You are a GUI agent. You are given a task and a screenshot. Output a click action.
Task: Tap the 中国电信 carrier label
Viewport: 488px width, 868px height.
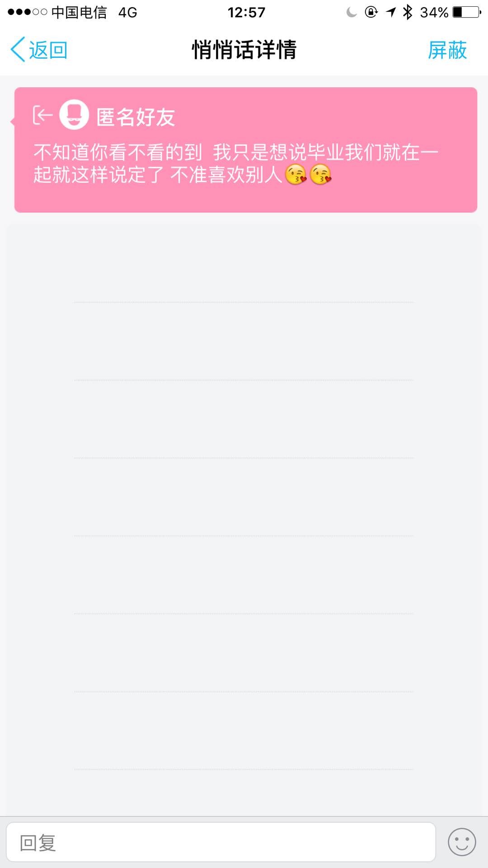[79, 12]
